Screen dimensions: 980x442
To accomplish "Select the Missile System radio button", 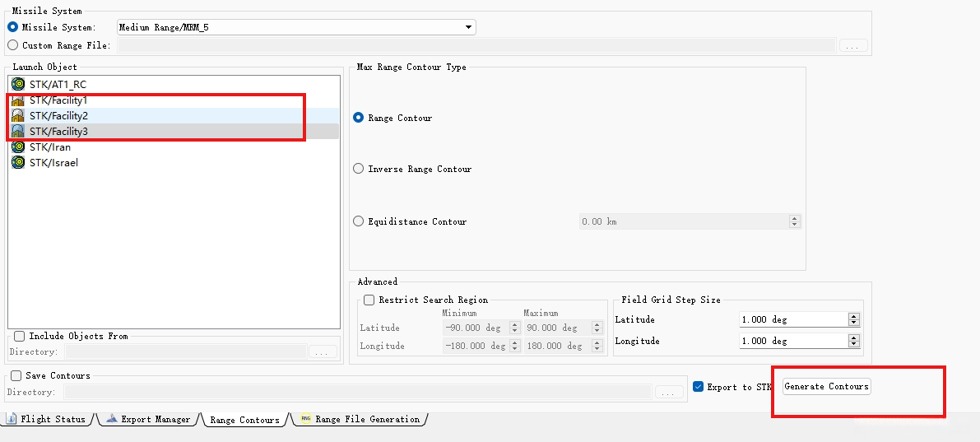I will 12,27.
